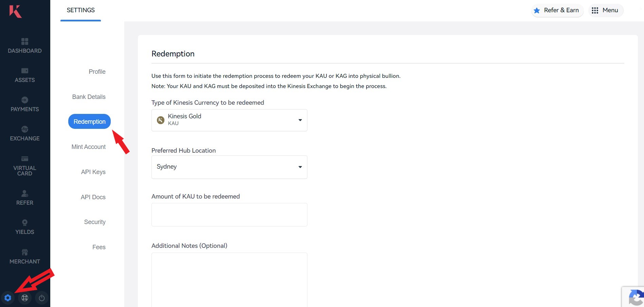Viewport: 644px width, 307px height.
Task: Click the Redemption page heading
Action: pyautogui.click(x=173, y=54)
